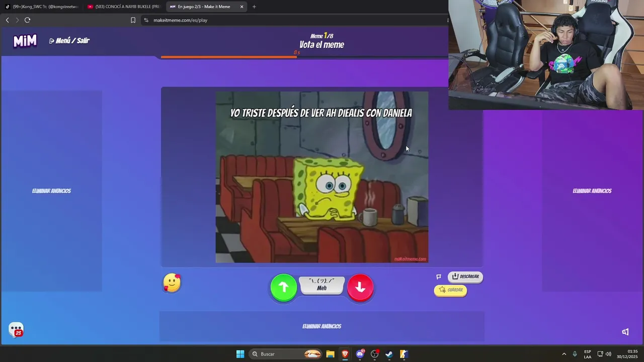644x362 pixels.
Task: Mute the game sound speaker icon
Action: pyautogui.click(x=625, y=332)
